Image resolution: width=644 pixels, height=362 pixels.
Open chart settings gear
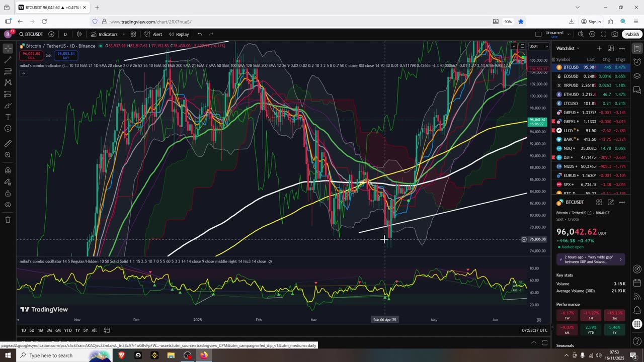(x=592, y=34)
